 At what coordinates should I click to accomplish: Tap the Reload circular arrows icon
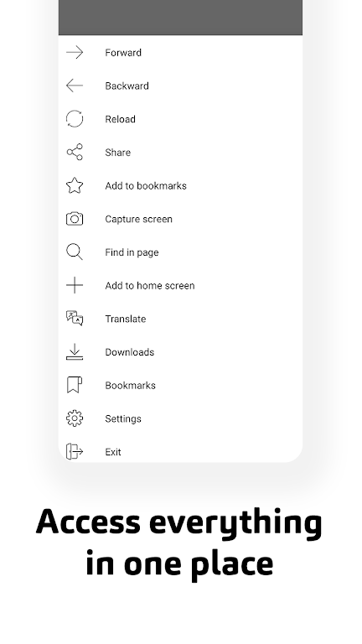[75, 119]
